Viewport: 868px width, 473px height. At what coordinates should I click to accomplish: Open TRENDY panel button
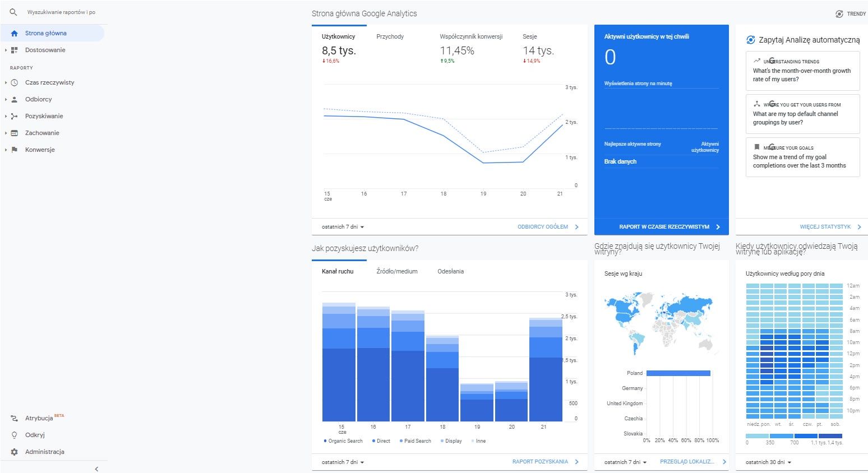point(851,13)
